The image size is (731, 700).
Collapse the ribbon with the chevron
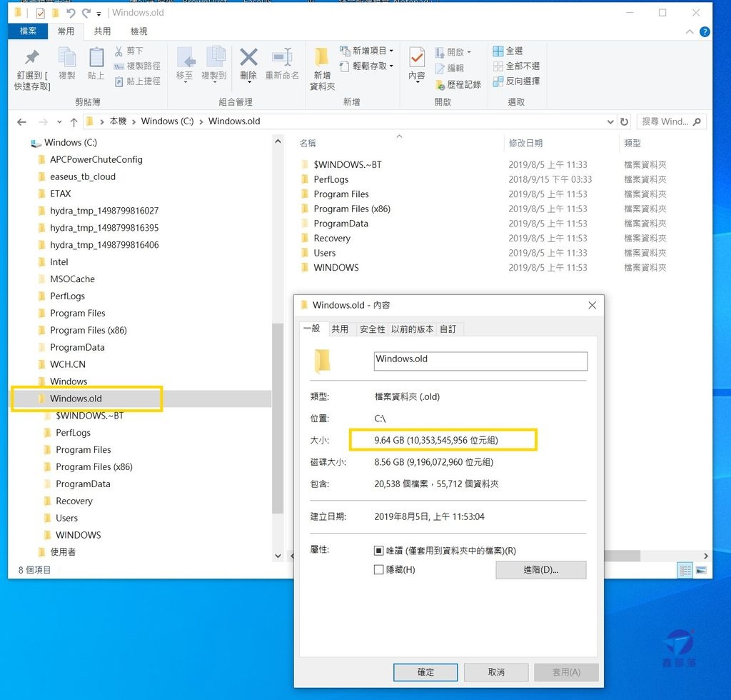[690, 31]
